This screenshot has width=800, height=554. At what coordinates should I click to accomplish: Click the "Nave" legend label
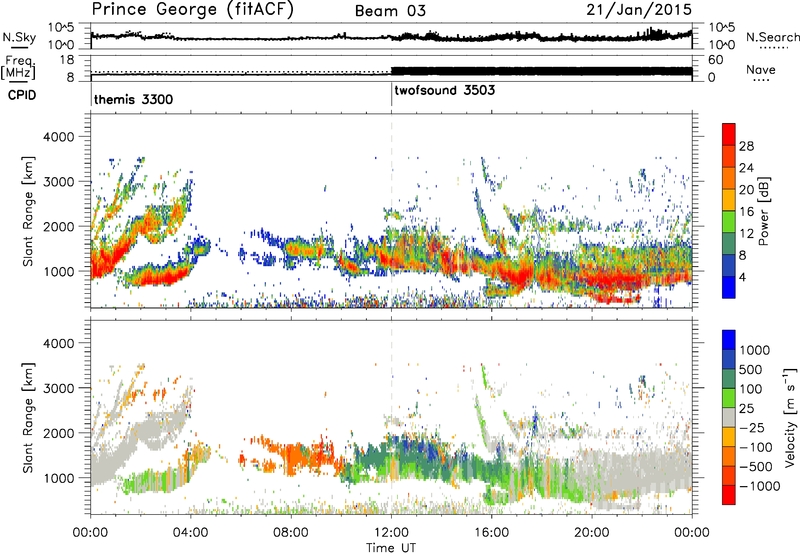761,69
